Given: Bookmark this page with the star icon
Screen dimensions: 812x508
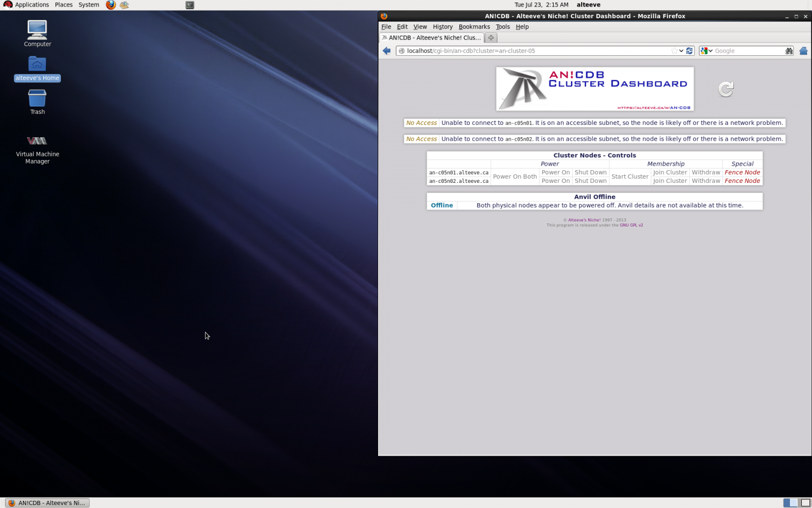Looking at the screenshot, I should [x=674, y=51].
